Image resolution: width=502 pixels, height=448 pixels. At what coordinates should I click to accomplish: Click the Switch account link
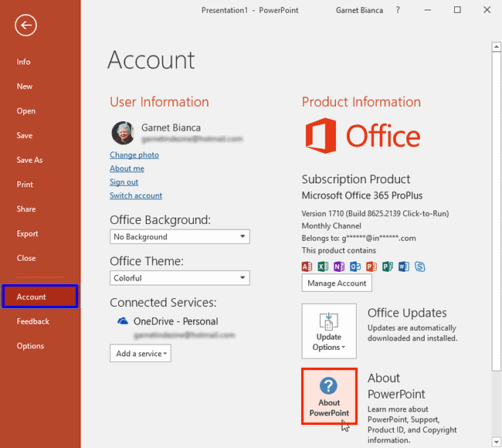(x=136, y=195)
